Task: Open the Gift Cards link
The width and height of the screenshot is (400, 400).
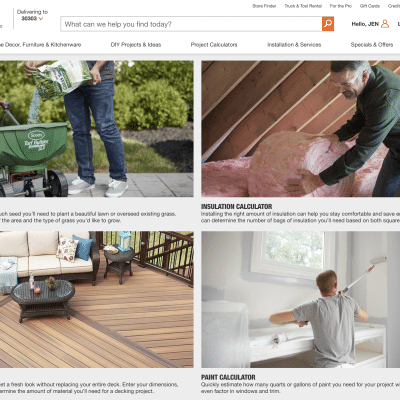Action: 370,6
